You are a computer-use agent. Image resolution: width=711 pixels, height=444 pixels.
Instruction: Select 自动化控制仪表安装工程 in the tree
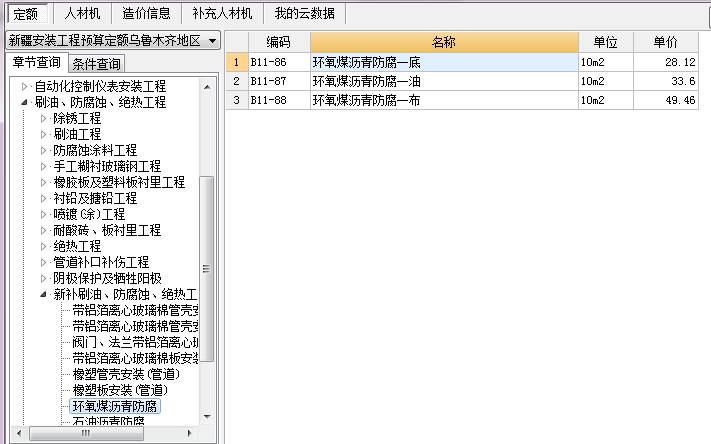click(100, 86)
